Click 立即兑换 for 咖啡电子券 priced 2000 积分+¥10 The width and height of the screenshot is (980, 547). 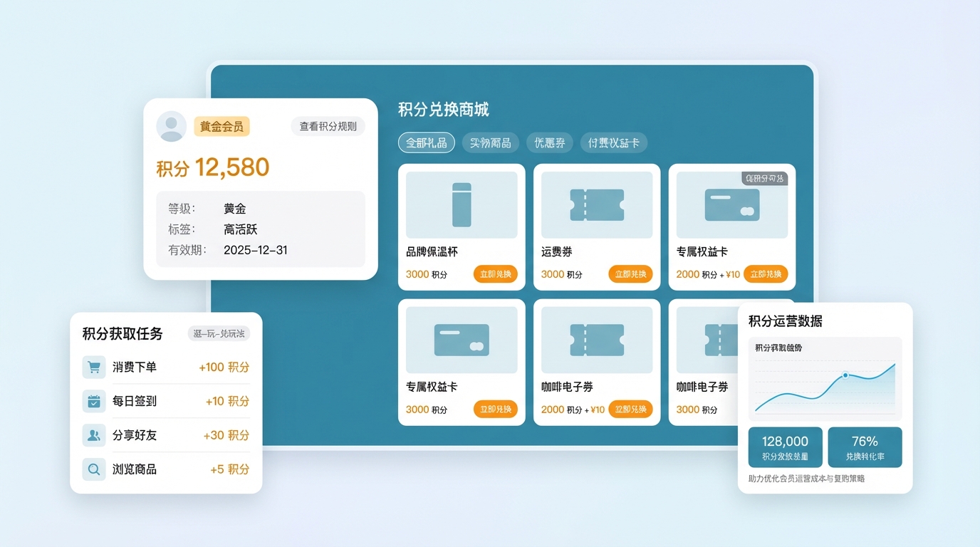tap(630, 410)
